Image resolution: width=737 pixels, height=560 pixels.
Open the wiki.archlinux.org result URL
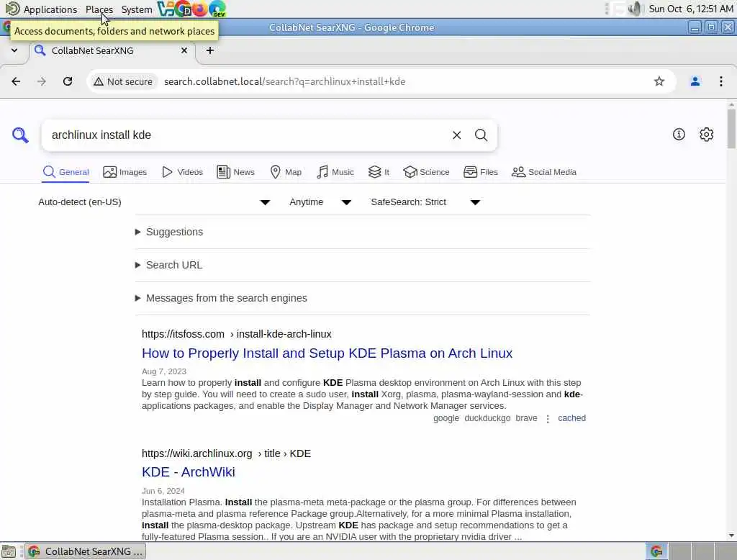226,453
